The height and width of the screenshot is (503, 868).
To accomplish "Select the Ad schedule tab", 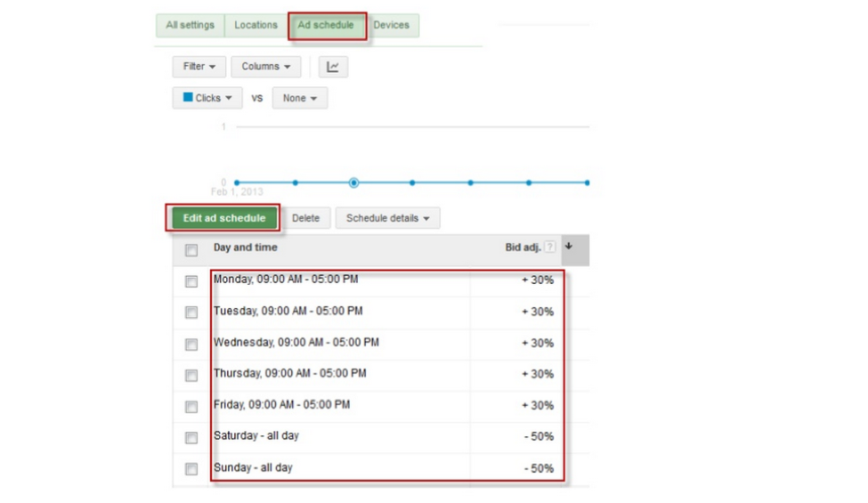I will coord(326,26).
